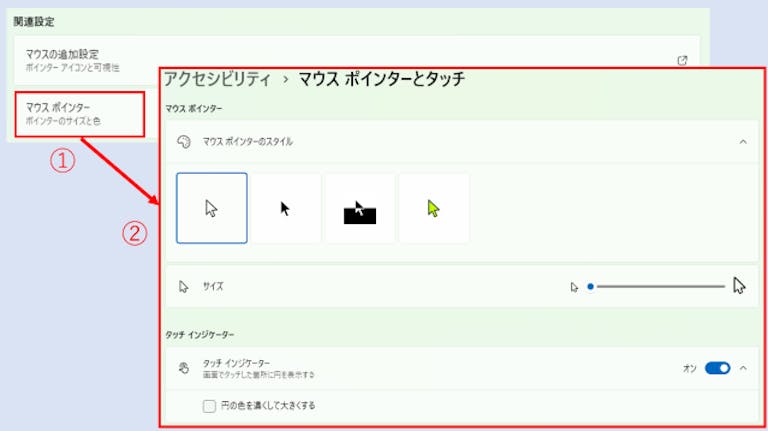Collapse the タッチ インジケーター chevron

coord(743,368)
